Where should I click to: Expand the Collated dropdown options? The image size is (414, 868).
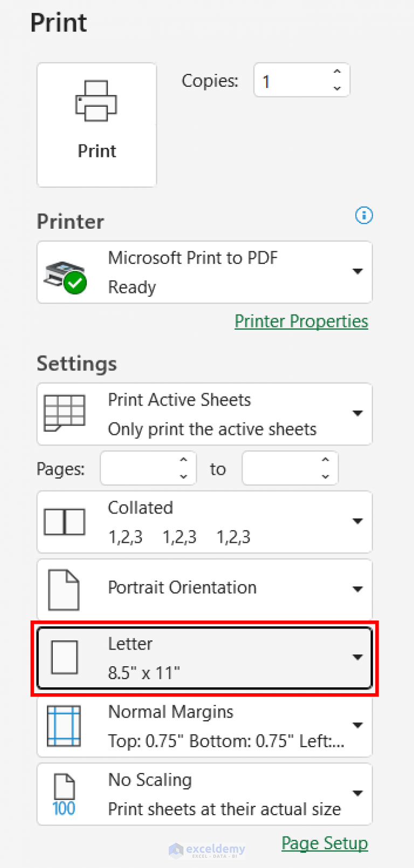(357, 521)
